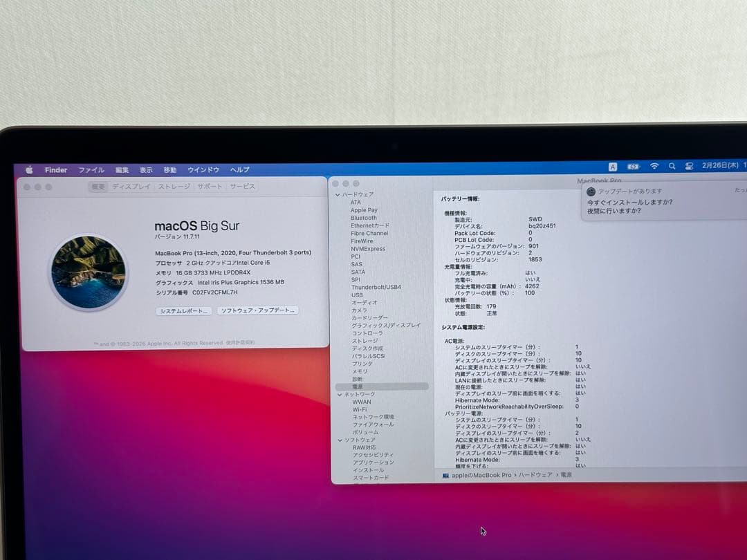
Task: Select PCI in the sidebar
Action: [356, 256]
